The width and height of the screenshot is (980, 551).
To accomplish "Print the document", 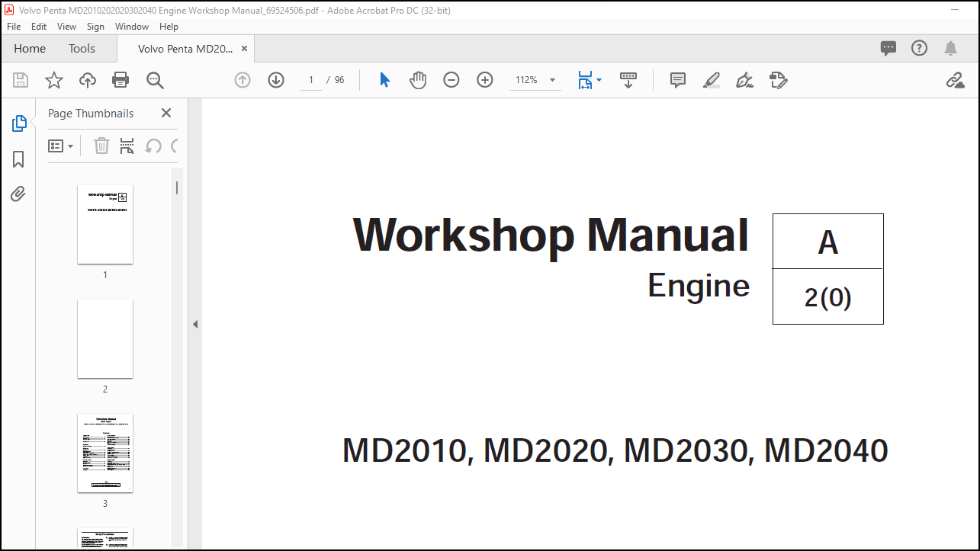I will [120, 80].
